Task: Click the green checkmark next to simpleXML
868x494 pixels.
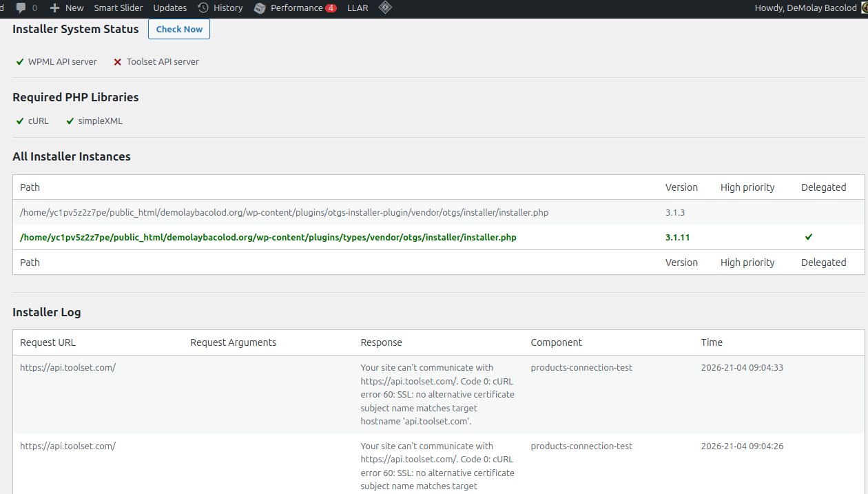Action: tap(70, 121)
